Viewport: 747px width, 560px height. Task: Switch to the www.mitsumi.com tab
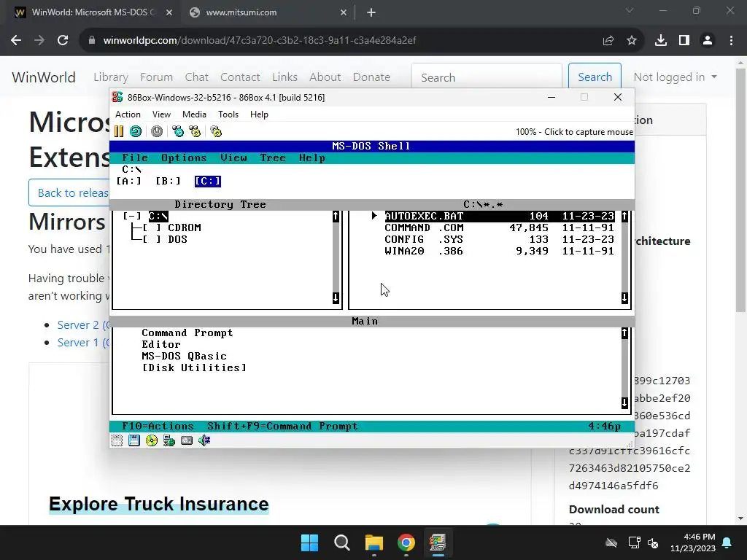(267, 13)
